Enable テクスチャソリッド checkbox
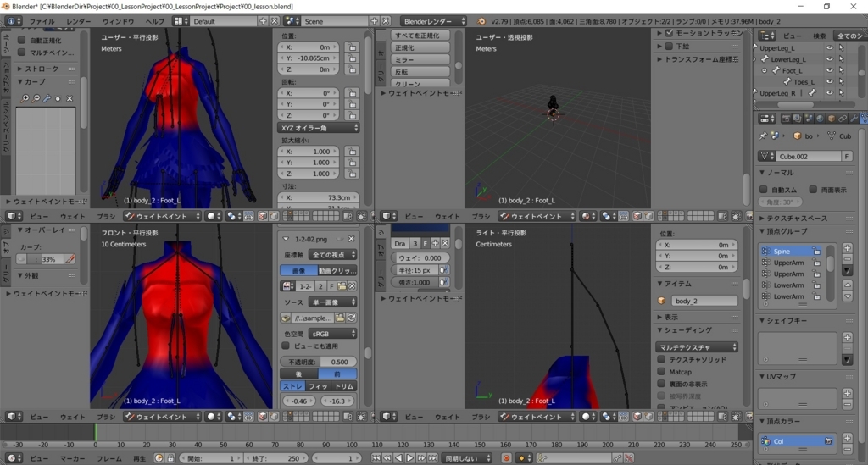Viewport: 868px width, 465px height. click(661, 359)
